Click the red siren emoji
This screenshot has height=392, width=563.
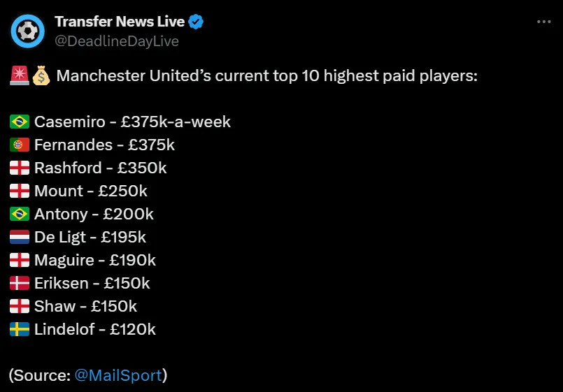point(20,75)
